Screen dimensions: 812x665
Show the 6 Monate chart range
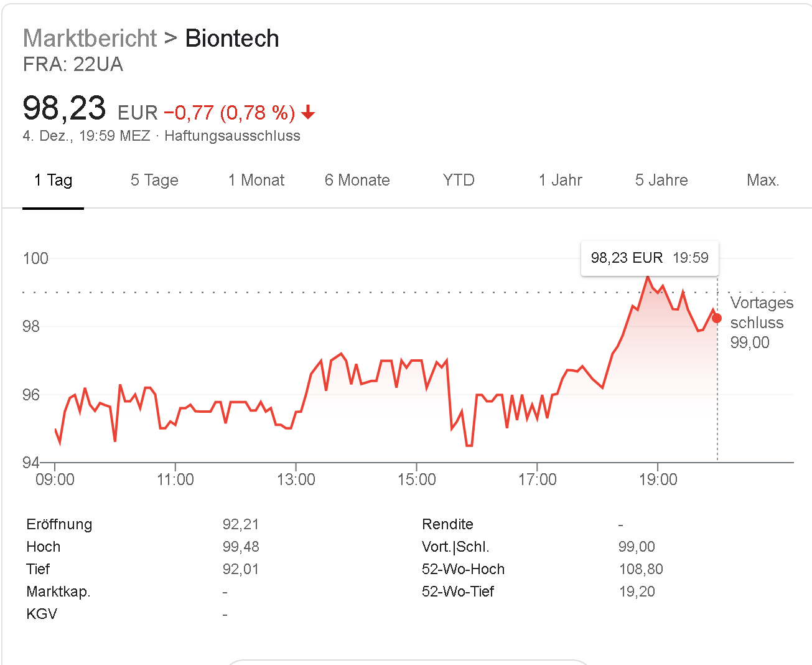click(x=357, y=181)
